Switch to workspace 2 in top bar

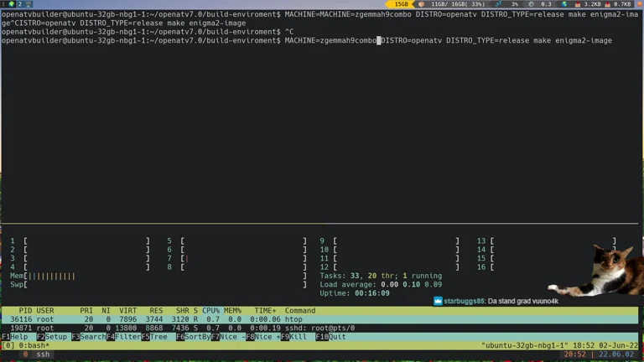18,4
